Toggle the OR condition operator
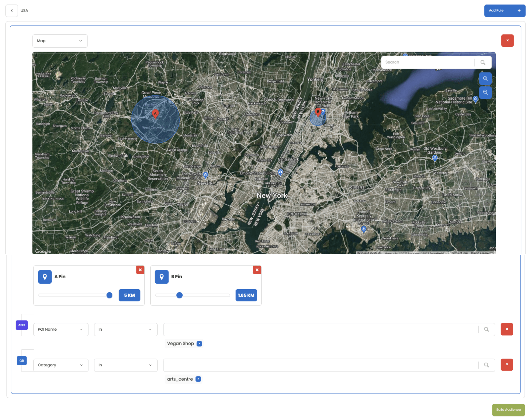Viewport: 532px width, 420px height. pos(22,360)
